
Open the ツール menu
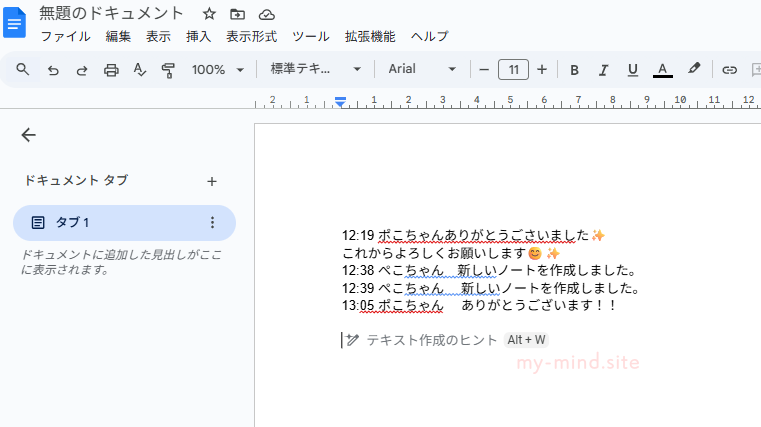point(311,36)
